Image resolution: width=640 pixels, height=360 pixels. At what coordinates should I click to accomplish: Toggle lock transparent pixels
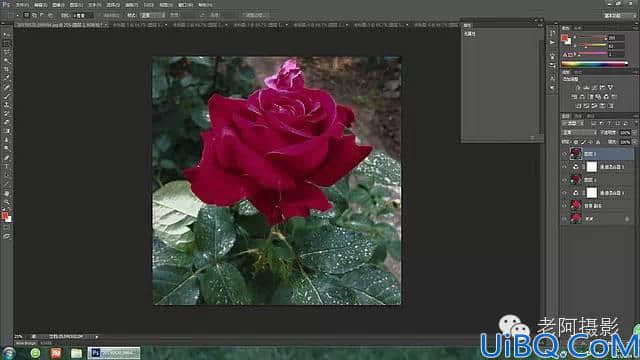tap(576, 142)
